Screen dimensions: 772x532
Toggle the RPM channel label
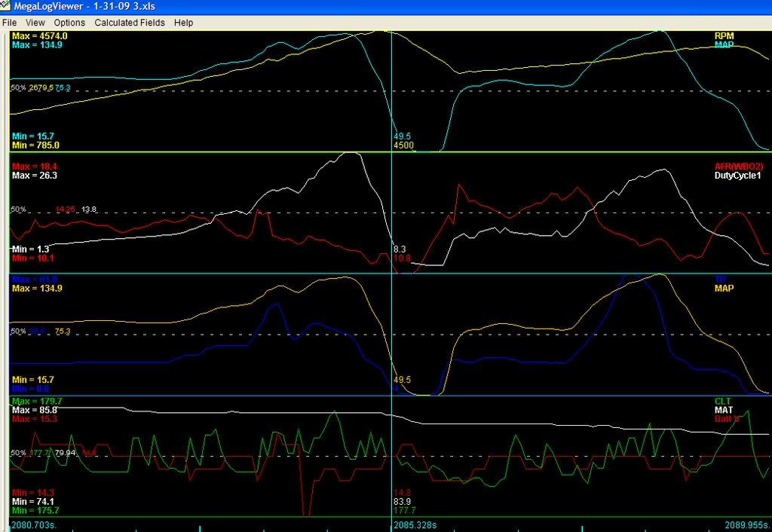click(726, 35)
